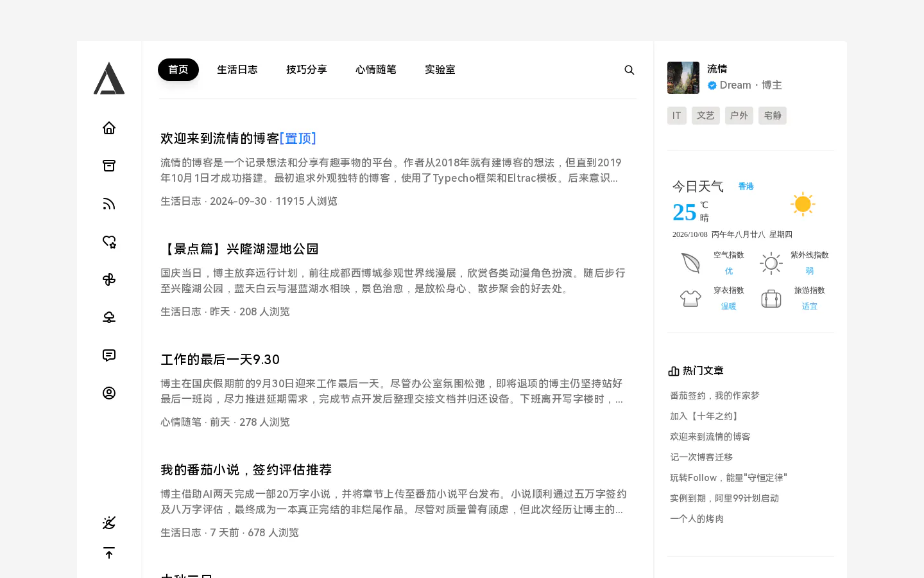Open hot article 记一次博客迁移
Screen dimensions: 924x578
pos(701,457)
